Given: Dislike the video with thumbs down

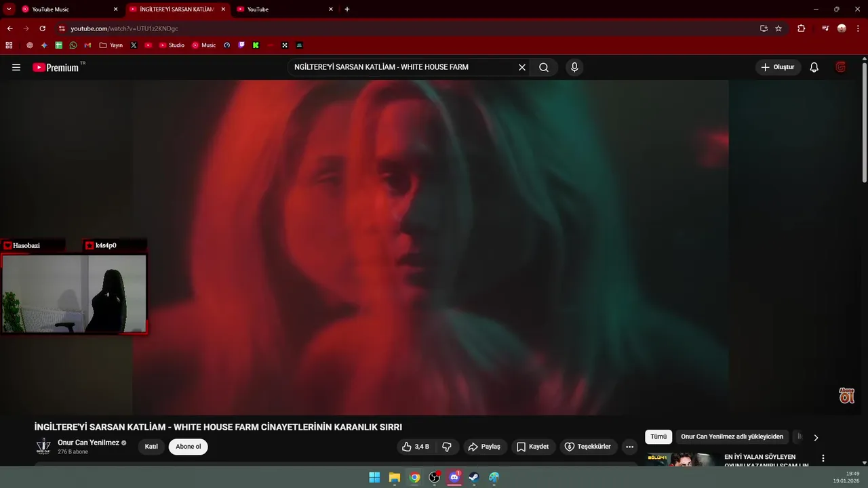Looking at the screenshot, I should pos(447,447).
